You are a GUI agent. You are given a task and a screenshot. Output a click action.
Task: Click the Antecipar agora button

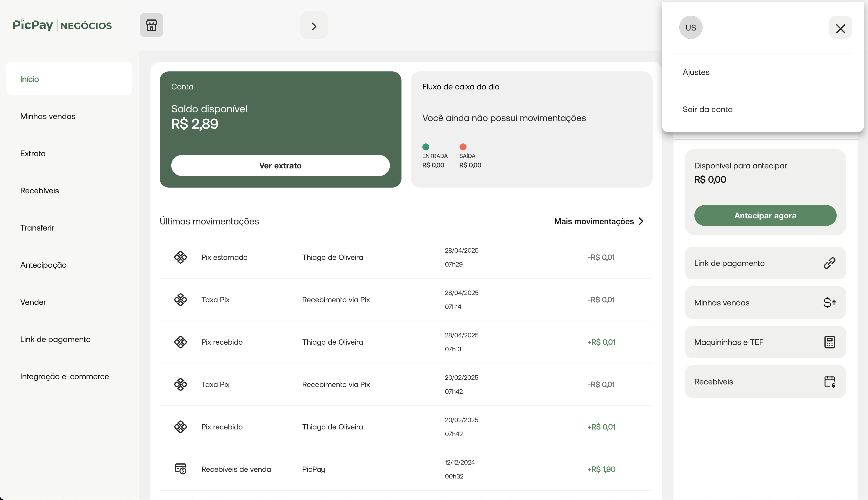coord(765,216)
